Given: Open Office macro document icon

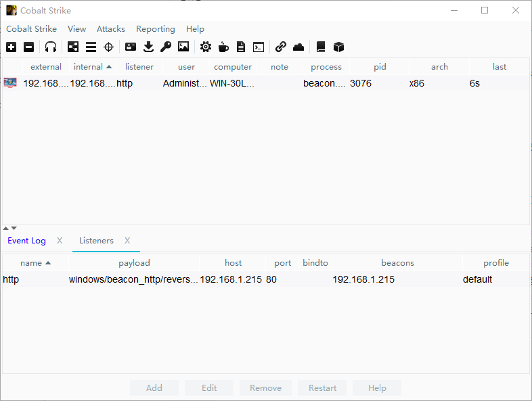Looking at the screenshot, I should (241, 47).
